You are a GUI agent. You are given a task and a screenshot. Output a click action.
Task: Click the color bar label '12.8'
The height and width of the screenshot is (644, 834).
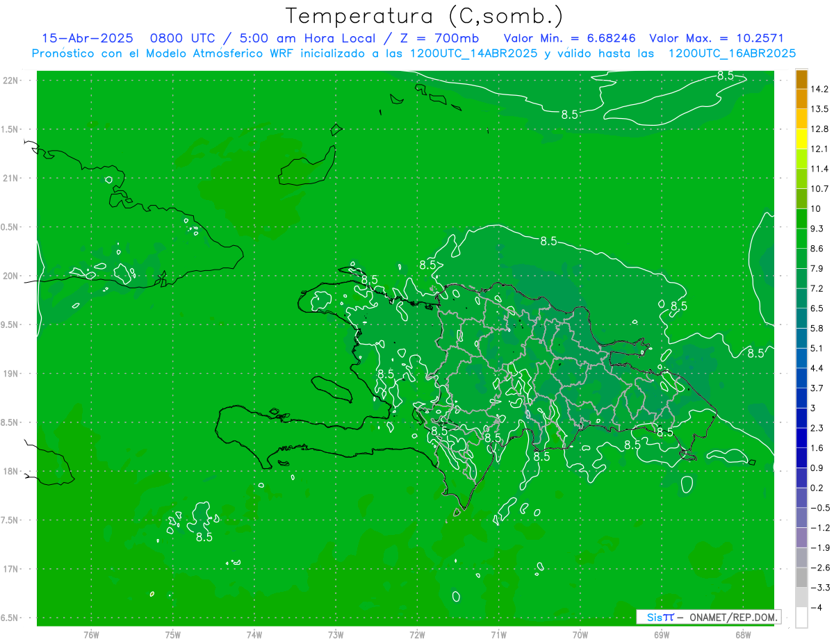coord(820,129)
